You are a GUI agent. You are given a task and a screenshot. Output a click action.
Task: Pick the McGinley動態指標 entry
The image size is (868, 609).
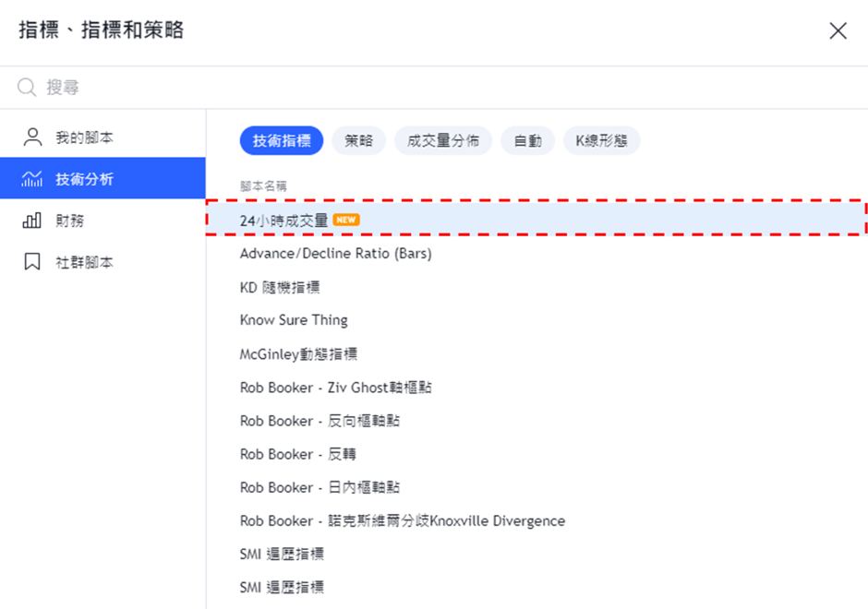click(298, 353)
